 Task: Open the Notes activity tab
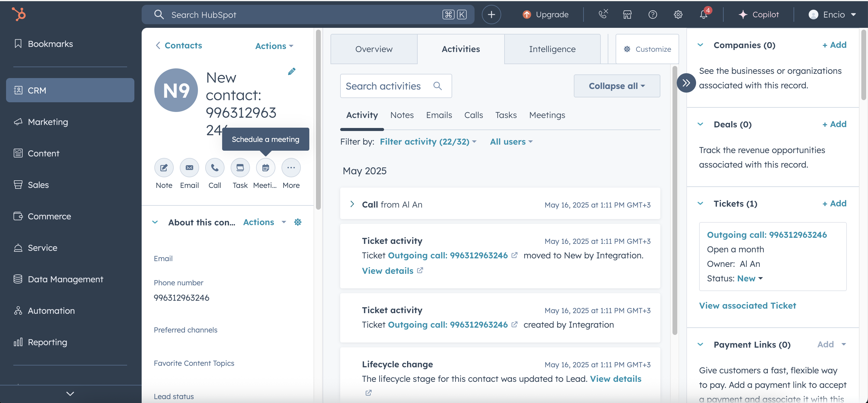tap(402, 115)
